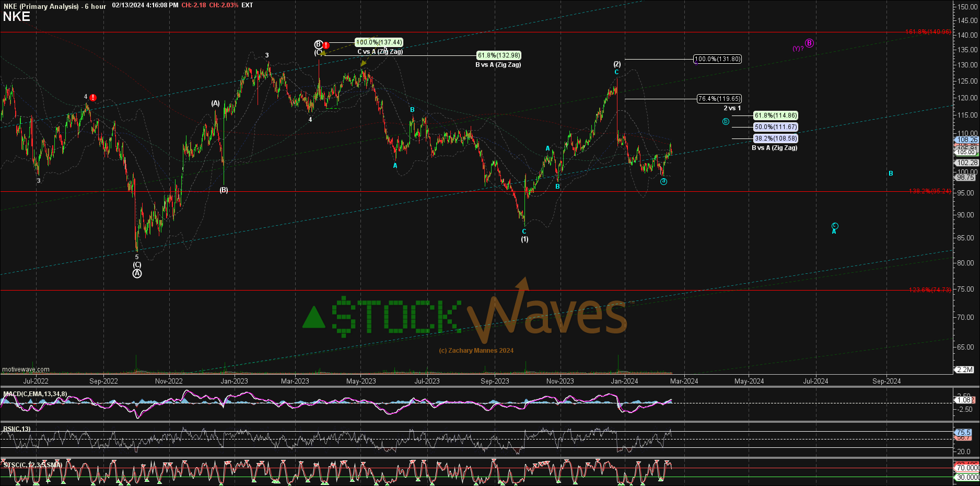Viewport: 980px width, 486px height.
Task: Click the red alert icon beside circled B
Action: point(326,45)
